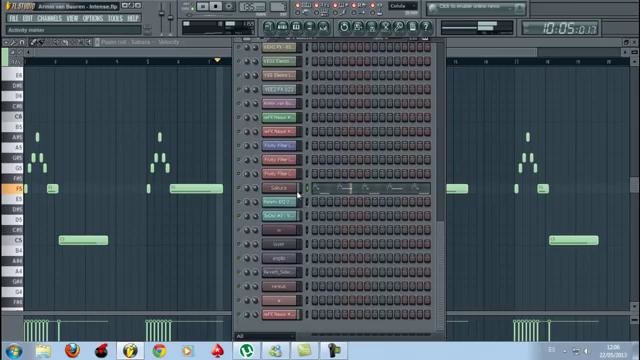
Task: Mute the Reverb_Sidec channel LED
Action: point(239,272)
